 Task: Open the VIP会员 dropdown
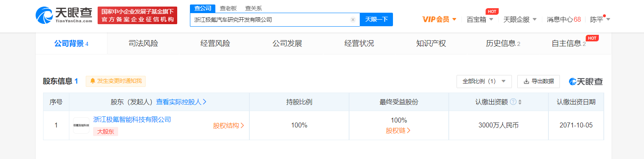(439, 19)
